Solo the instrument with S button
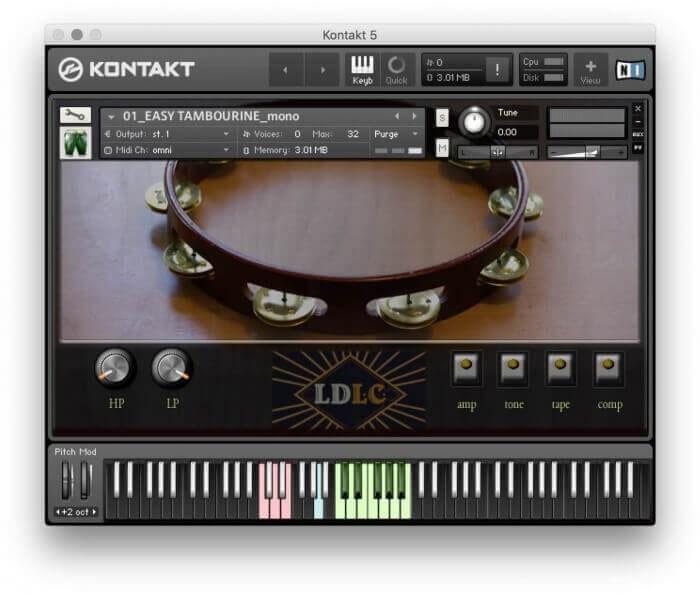Screen dimensions: 700x595 (442, 118)
